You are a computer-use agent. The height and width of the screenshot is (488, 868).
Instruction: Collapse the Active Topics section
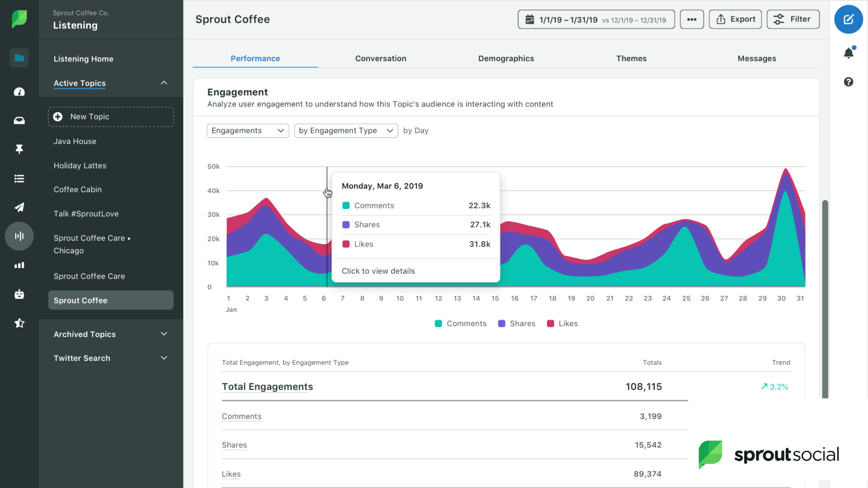point(164,83)
